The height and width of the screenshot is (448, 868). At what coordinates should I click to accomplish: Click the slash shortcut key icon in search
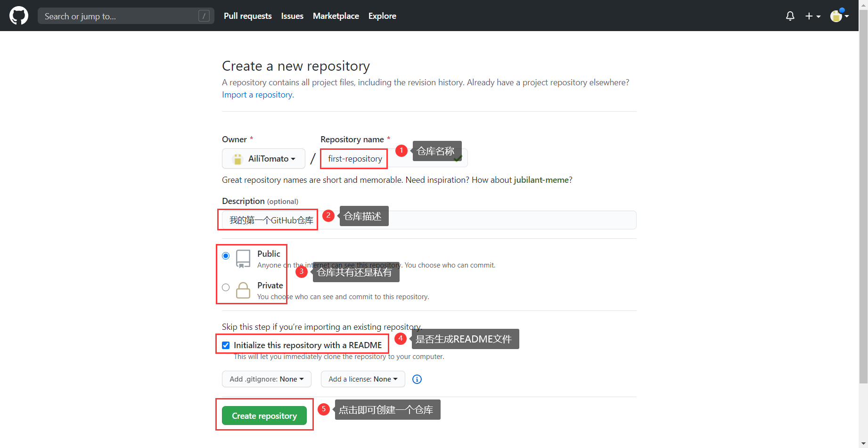coord(204,16)
